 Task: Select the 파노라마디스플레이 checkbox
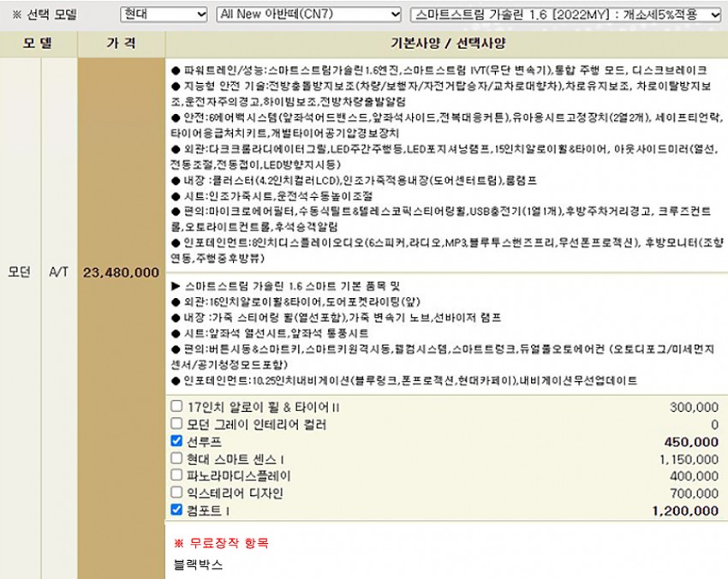pos(176,475)
